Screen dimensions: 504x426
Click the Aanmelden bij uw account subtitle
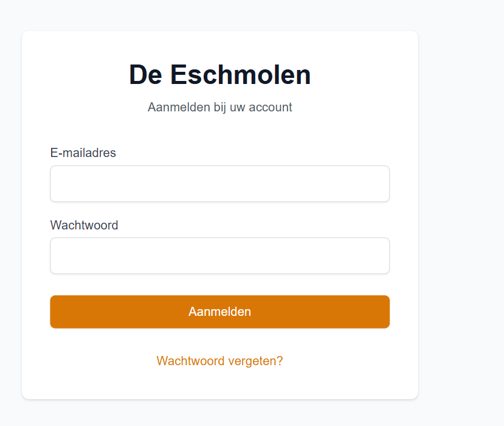[219, 107]
